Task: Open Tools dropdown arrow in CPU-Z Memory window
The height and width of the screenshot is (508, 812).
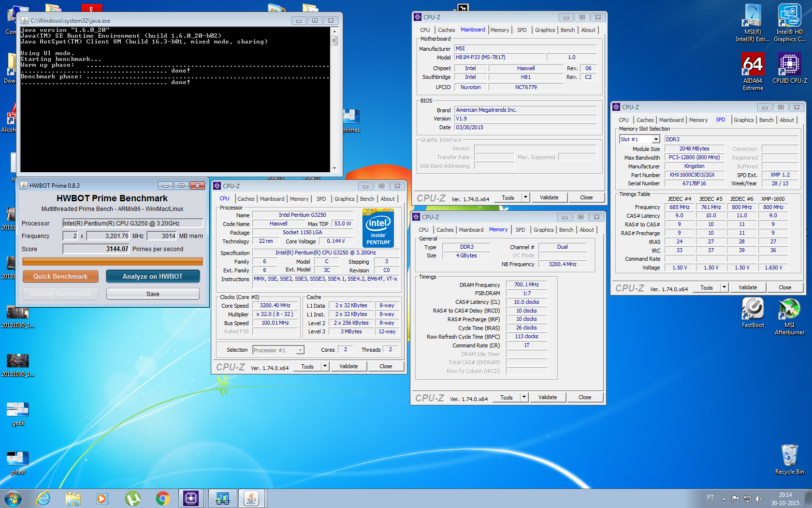Action: click(524, 397)
